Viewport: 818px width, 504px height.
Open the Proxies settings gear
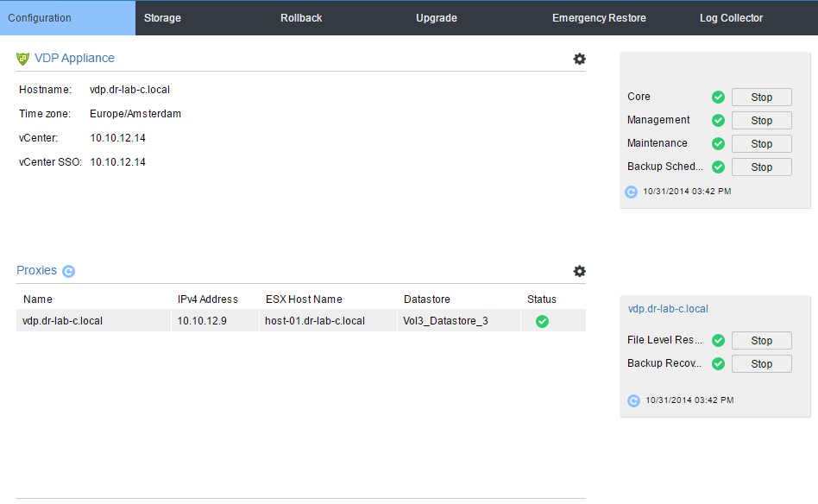(579, 270)
